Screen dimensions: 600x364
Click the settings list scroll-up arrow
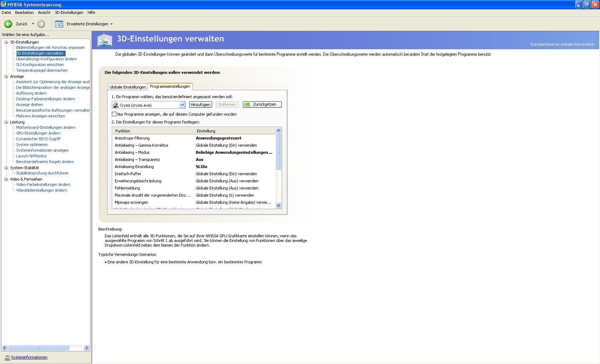click(x=279, y=131)
